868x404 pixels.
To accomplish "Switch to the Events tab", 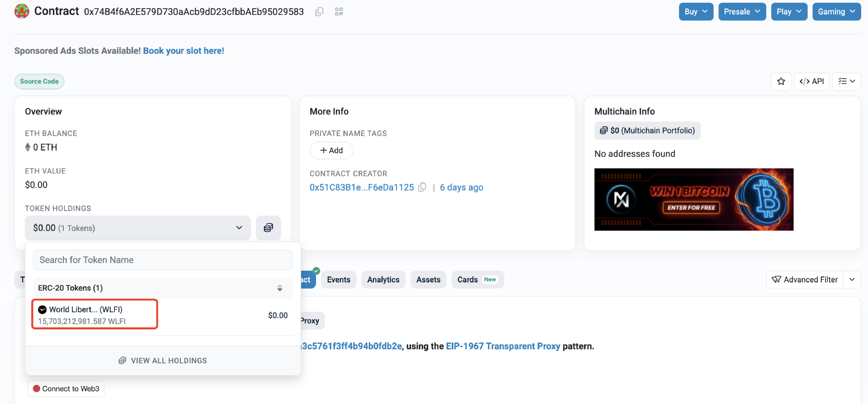I will tap(338, 280).
